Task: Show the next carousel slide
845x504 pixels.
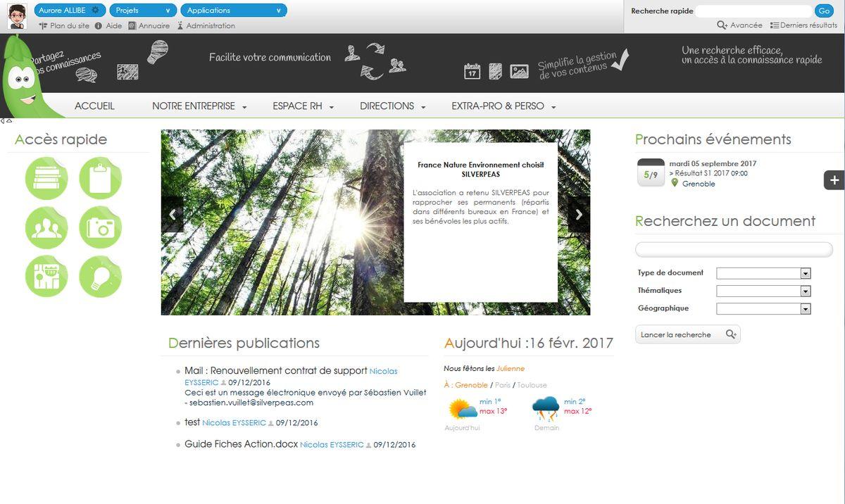Action: 578,215
